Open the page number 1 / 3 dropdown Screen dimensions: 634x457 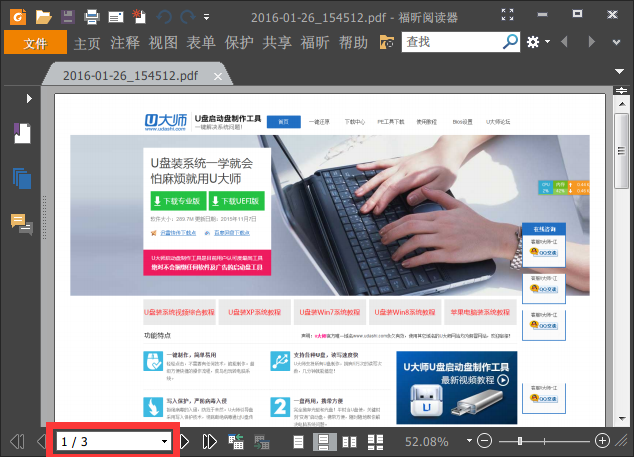(164, 442)
